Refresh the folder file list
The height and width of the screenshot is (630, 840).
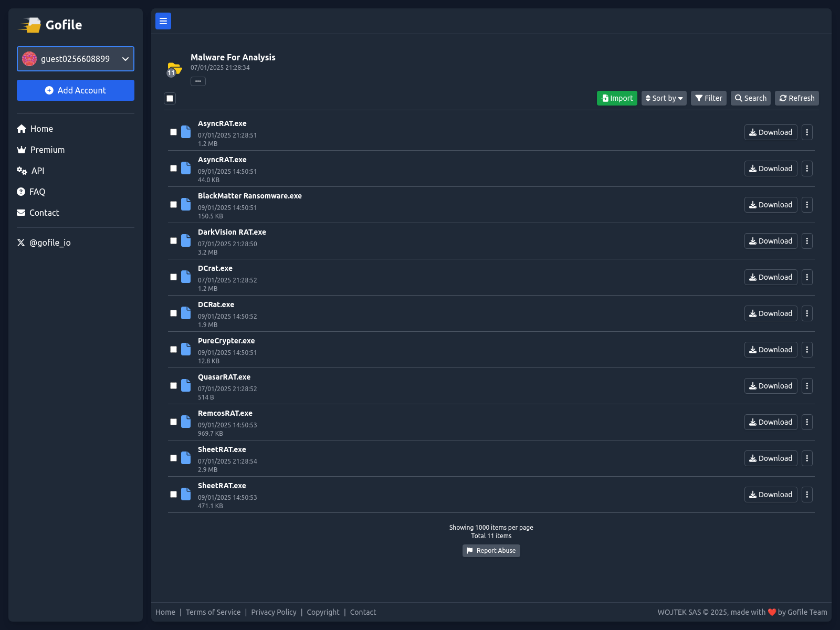click(x=797, y=98)
